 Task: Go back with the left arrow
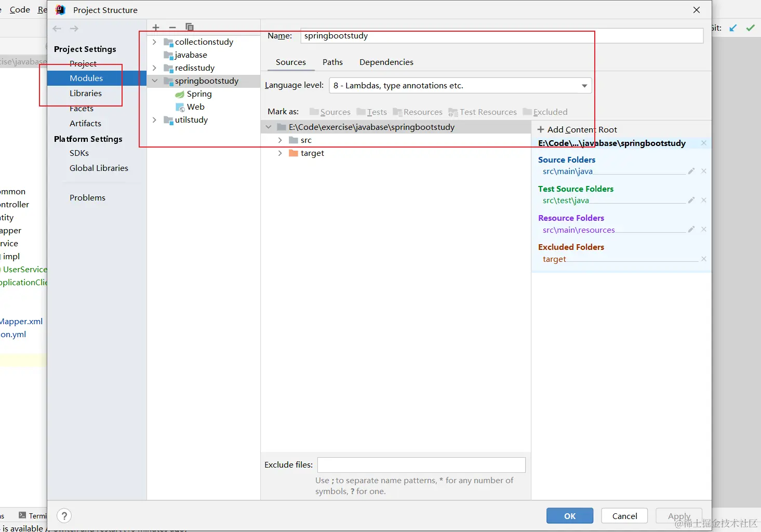(x=57, y=29)
